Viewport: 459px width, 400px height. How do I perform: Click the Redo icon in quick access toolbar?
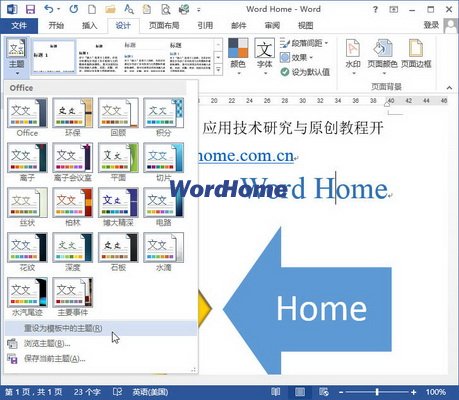[74, 9]
